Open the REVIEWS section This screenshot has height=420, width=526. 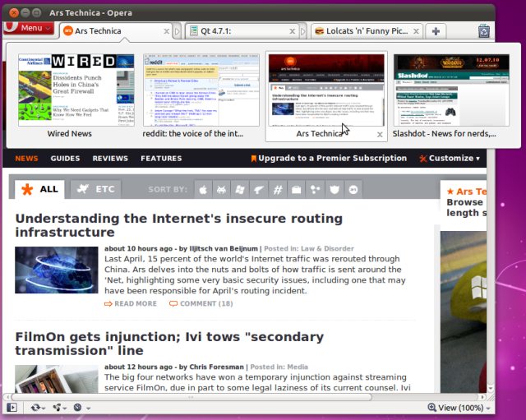click(110, 159)
